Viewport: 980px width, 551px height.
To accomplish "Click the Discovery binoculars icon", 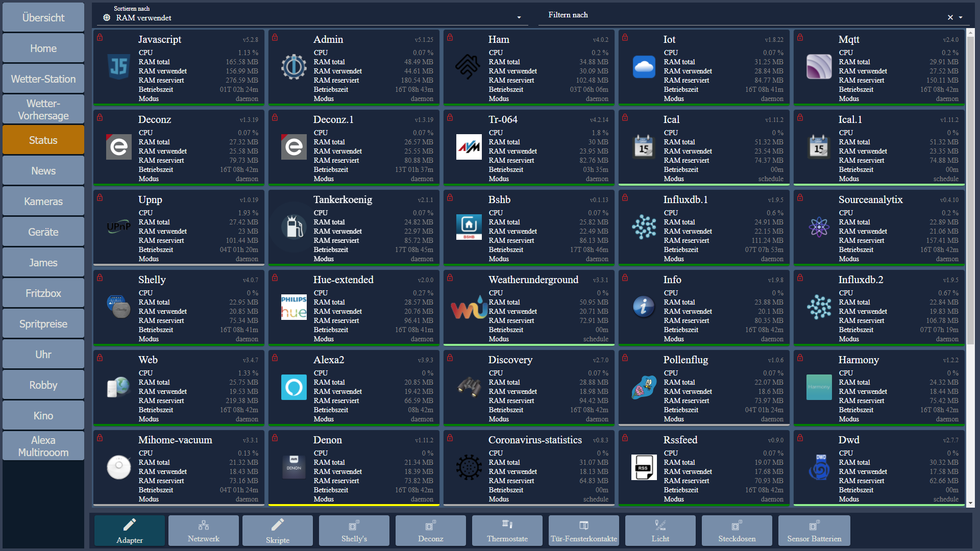I will 469,387.
